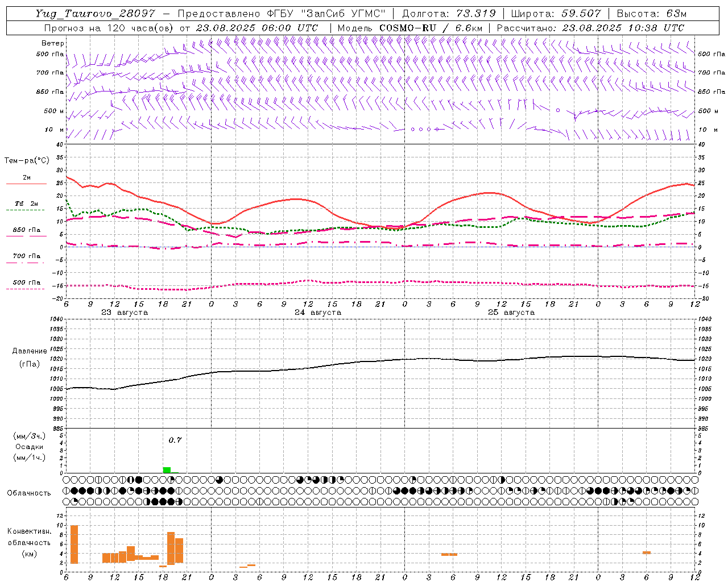Screen dimensions: 728x582
Task: Click the Облачность row label
Action: pos(29,493)
